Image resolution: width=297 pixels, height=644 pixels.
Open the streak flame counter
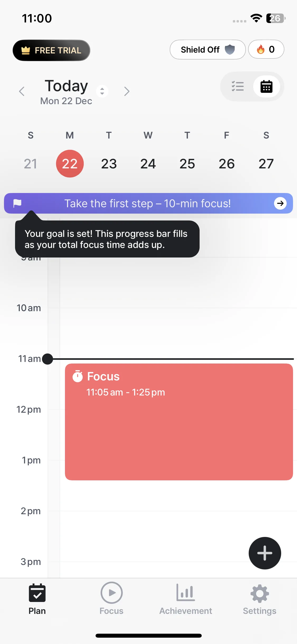tap(266, 49)
